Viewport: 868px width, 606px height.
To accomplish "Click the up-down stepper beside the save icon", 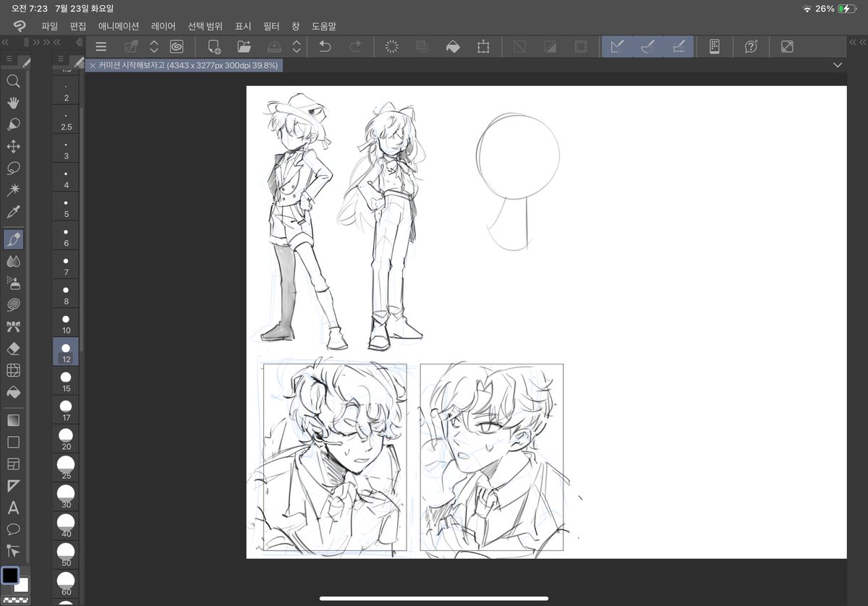I will [296, 46].
